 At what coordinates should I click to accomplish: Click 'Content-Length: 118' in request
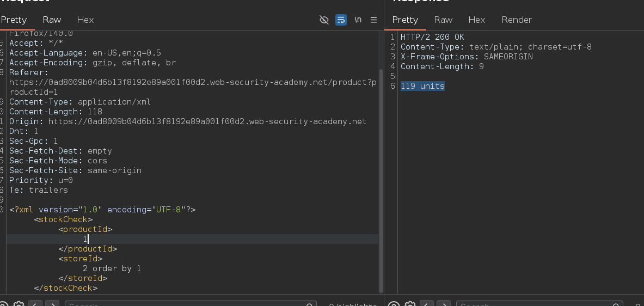(x=56, y=112)
